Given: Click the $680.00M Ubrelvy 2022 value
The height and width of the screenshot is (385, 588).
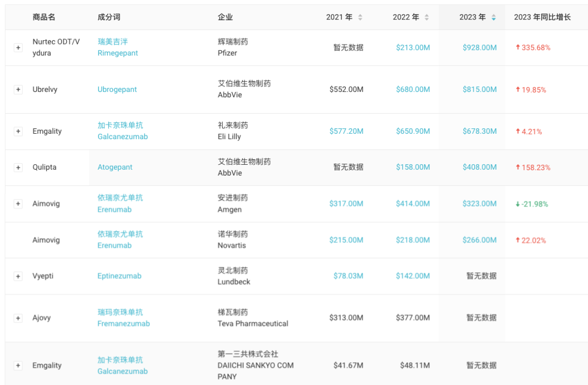Looking at the screenshot, I should coord(413,90).
